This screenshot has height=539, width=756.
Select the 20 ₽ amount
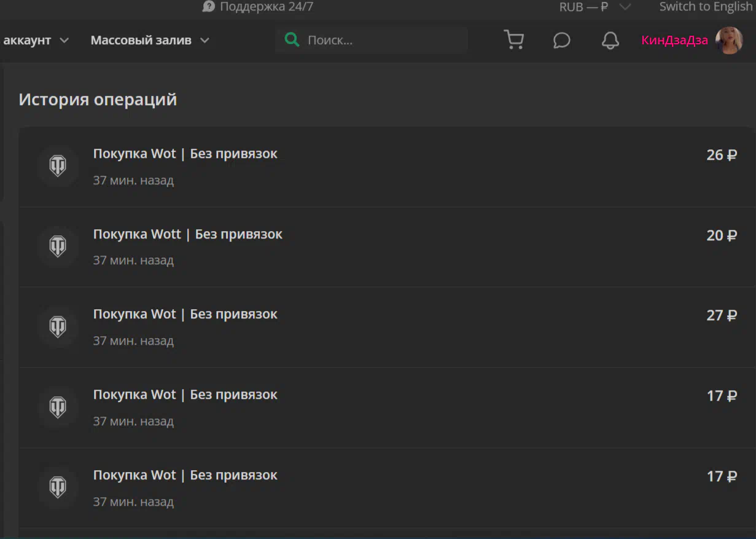click(722, 235)
